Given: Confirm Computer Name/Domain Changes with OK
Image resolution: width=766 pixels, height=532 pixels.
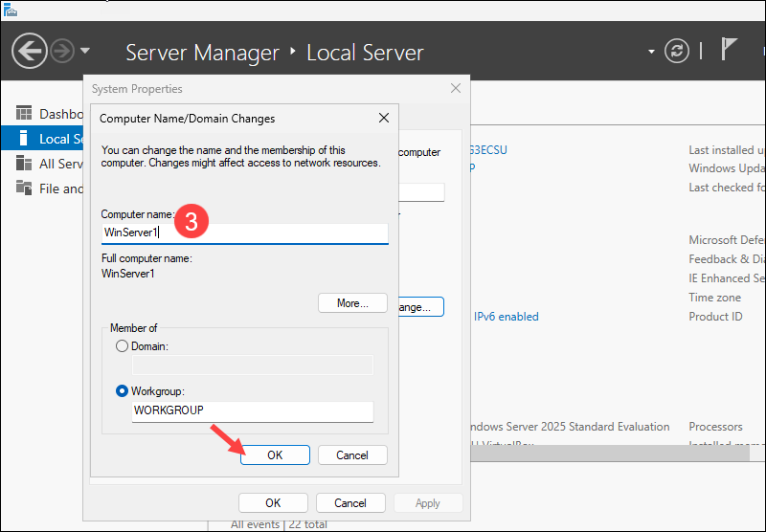Looking at the screenshot, I should [x=275, y=455].
